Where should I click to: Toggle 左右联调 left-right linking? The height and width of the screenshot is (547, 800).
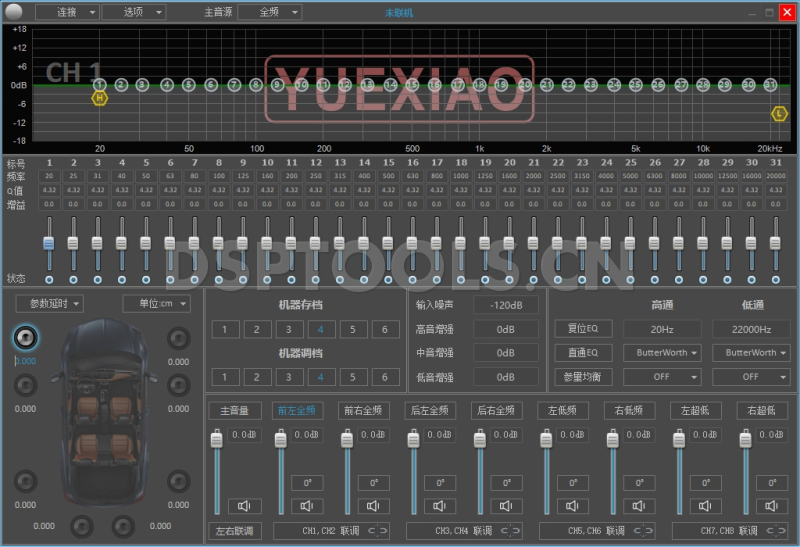pos(235,530)
